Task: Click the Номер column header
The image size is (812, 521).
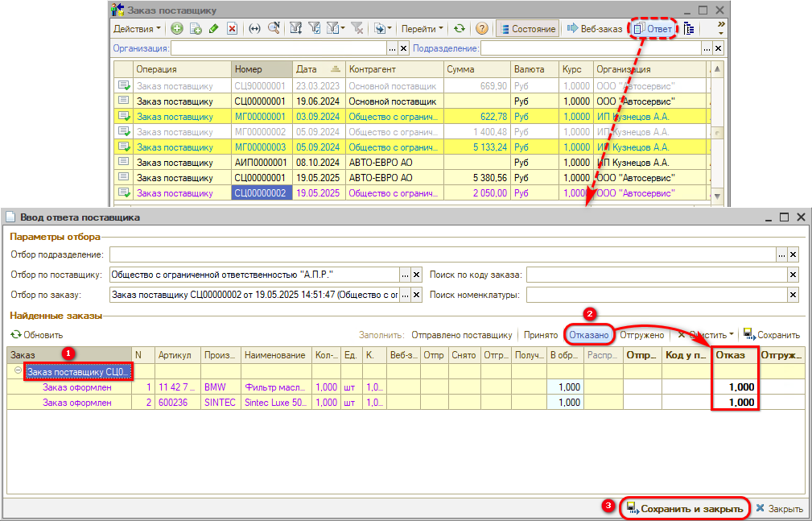Action: [262, 69]
